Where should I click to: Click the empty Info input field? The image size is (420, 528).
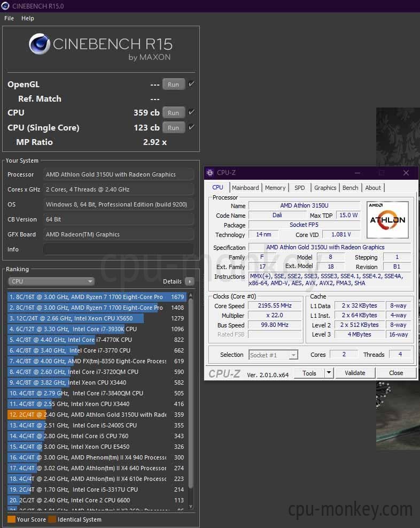[x=119, y=249]
